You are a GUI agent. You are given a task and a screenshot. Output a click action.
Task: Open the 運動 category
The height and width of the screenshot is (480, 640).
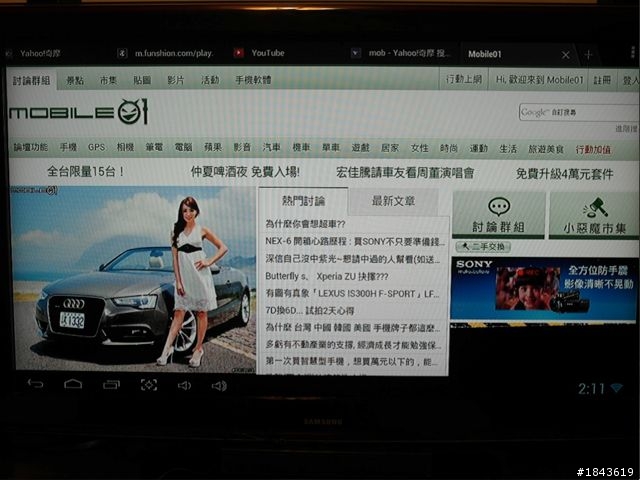pyautogui.click(x=478, y=149)
